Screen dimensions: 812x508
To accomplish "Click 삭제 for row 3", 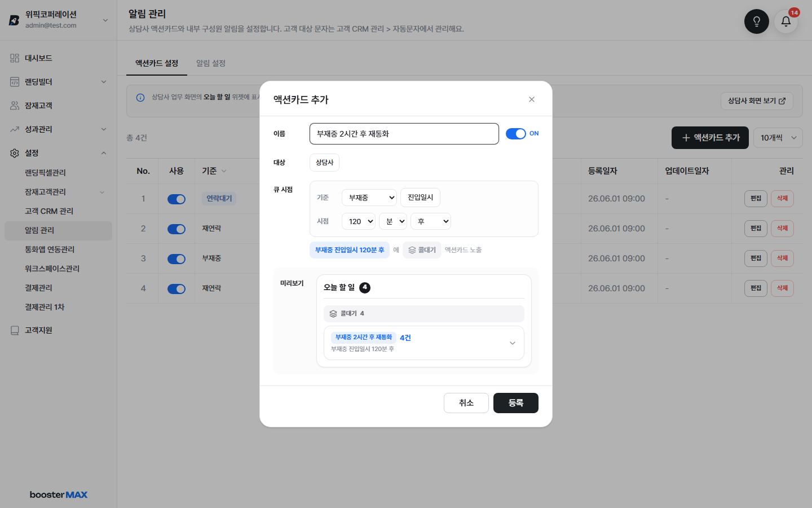I will pyautogui.click(x=782, y=259).
